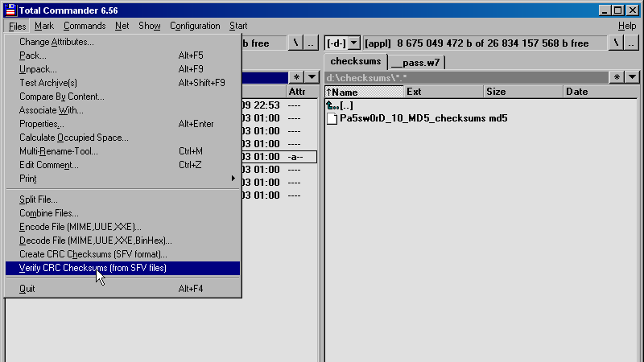Click right panel free space label '8 675 049 472 b'
The image size is (644, 362).
click(x=436, y=43)
